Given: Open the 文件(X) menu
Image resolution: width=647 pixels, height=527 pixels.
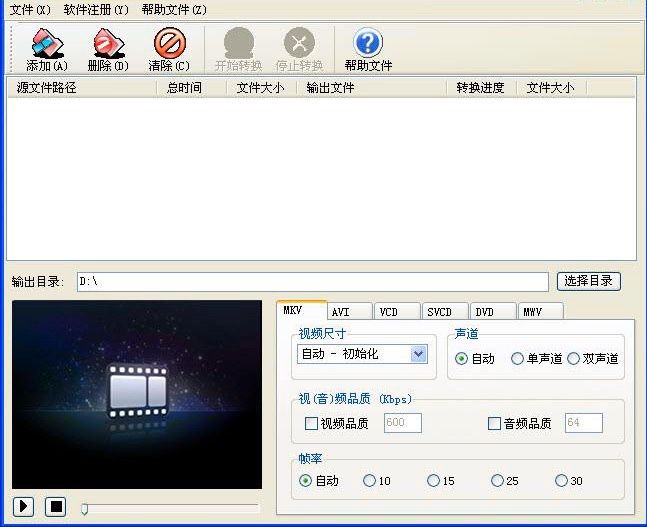Looking at the screenshot, I should tap(30, 9).
